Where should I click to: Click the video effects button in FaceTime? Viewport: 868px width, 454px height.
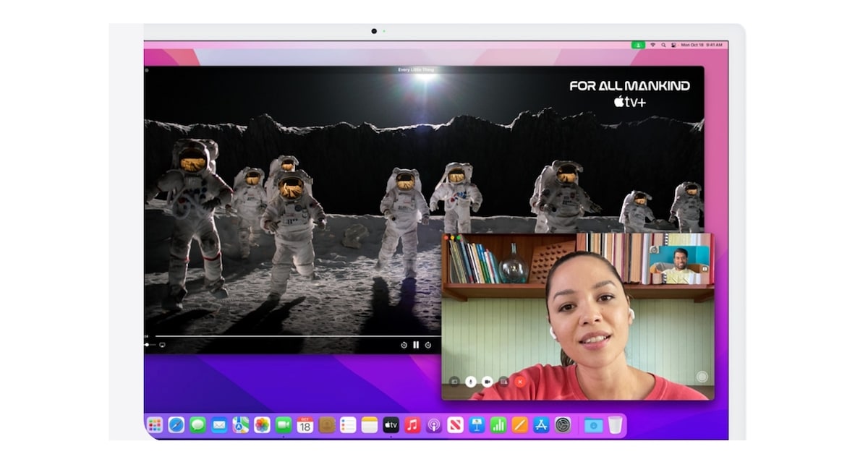(x=702, y=377)
